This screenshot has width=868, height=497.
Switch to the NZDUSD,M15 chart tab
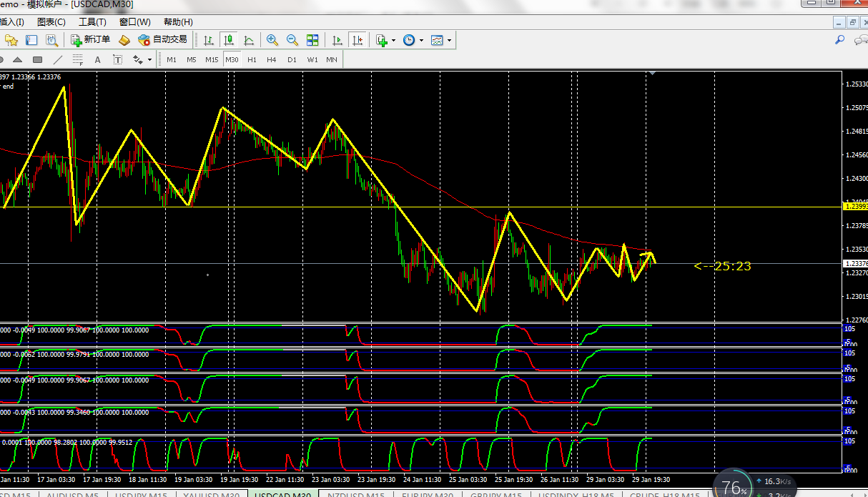click(355, 495)
